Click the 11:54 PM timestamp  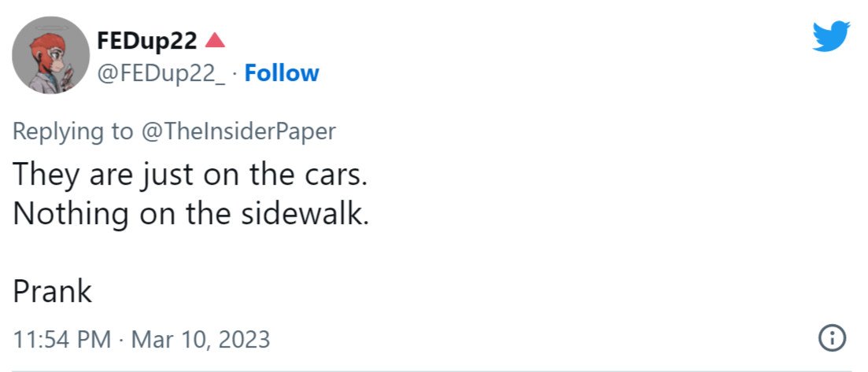[x=62, y=340]
